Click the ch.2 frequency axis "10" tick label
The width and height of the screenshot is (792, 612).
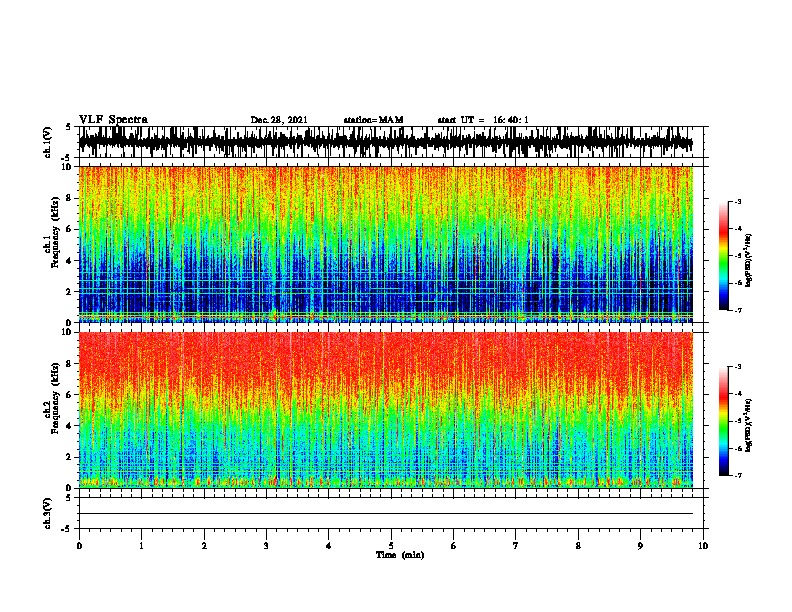coord(67,332)
